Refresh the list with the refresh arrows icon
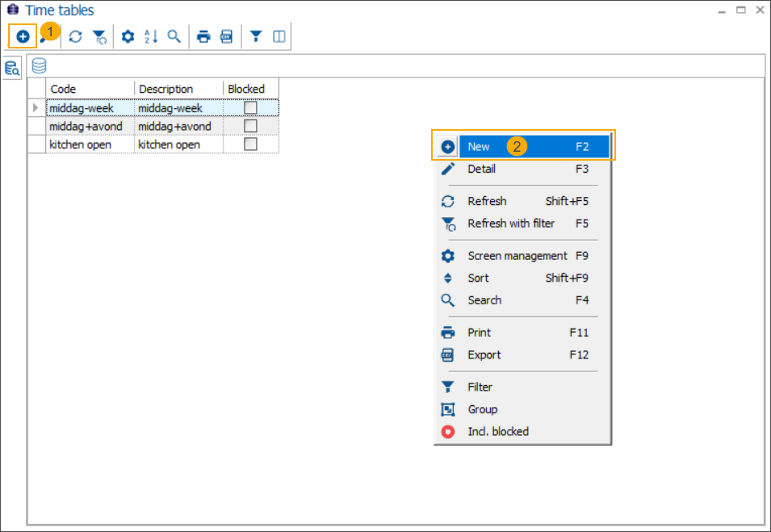The height and width of the screenshot is (532, 771). pyautogui.click(x=75, y=36)
